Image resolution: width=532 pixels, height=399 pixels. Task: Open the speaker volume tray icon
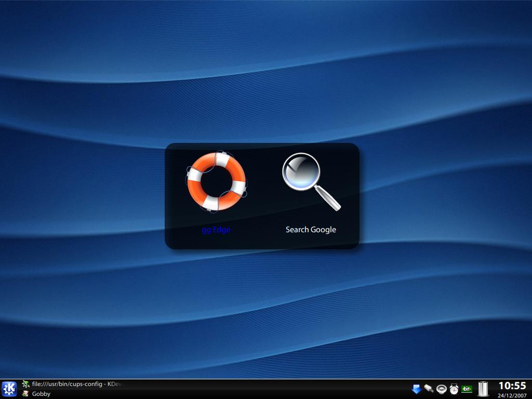pos(442,389)
